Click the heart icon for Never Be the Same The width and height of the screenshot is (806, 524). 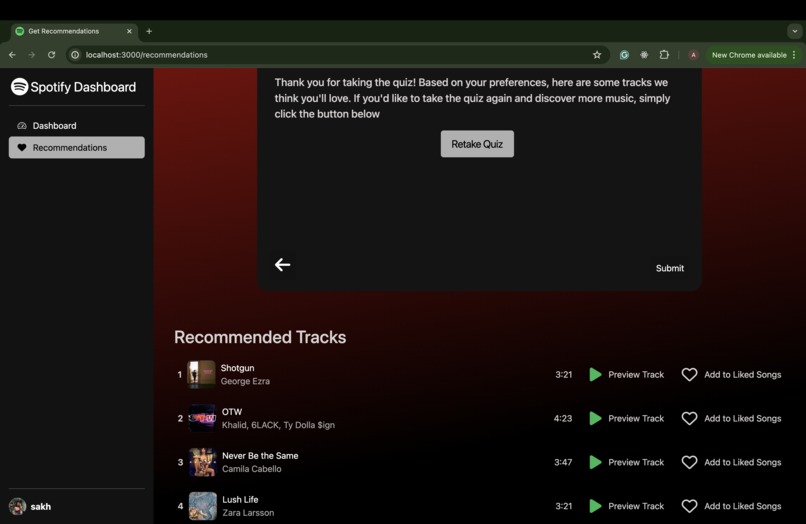pos(689,462)
